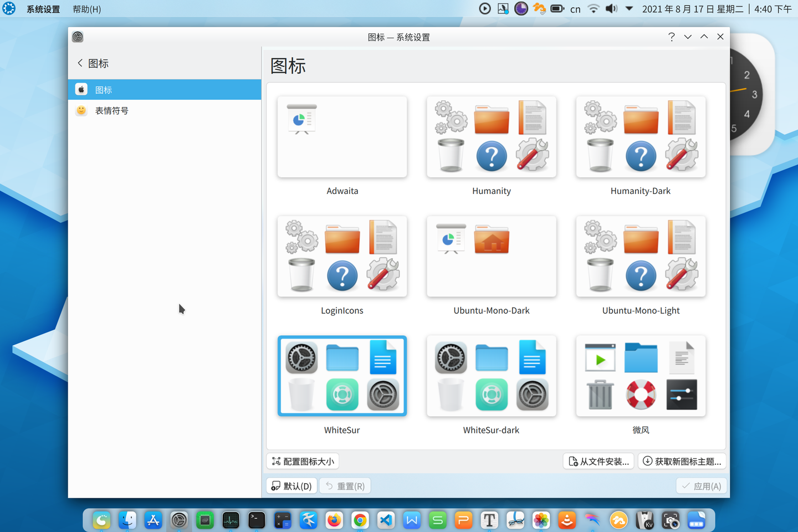This screenshot has height=532, width=798.
Task: Launch Visual Studio Code from dock
Action: 386,520
